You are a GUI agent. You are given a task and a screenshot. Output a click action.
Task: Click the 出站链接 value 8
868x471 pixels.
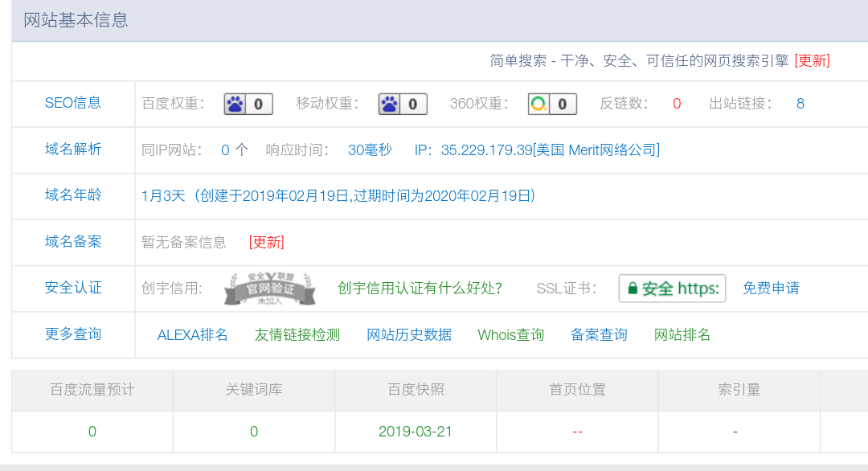click(x=800, y=104)
